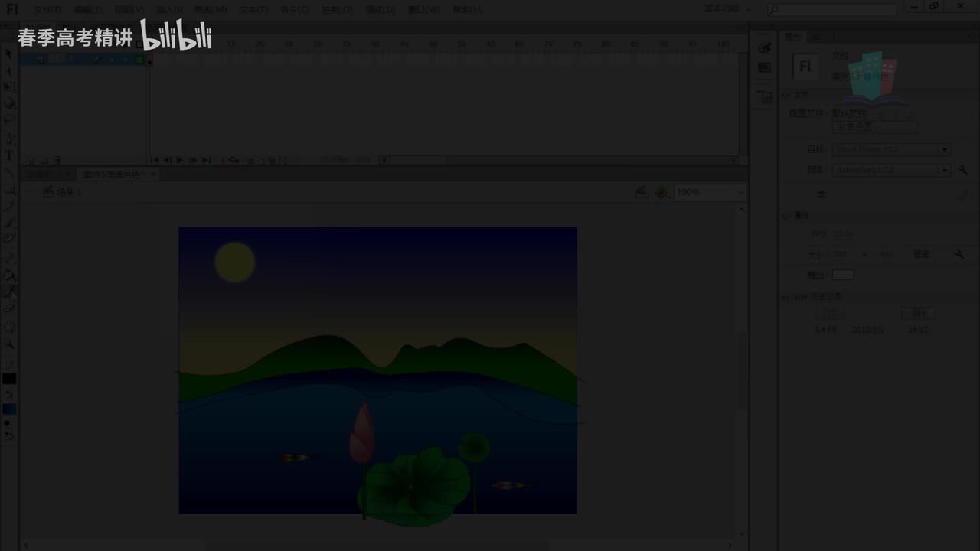Delete the selected timeline layer
Screen dimensions: 980x551
(58, 161)
